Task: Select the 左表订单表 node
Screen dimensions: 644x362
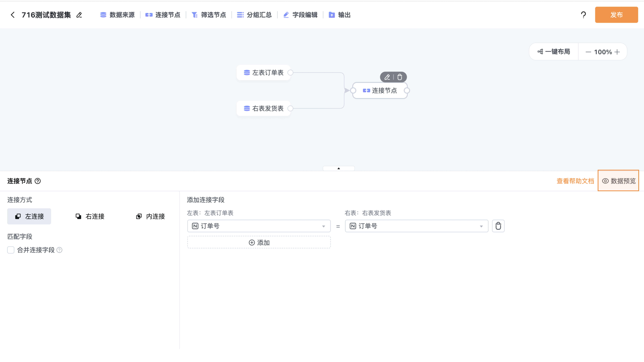Action: click(263, 73)
